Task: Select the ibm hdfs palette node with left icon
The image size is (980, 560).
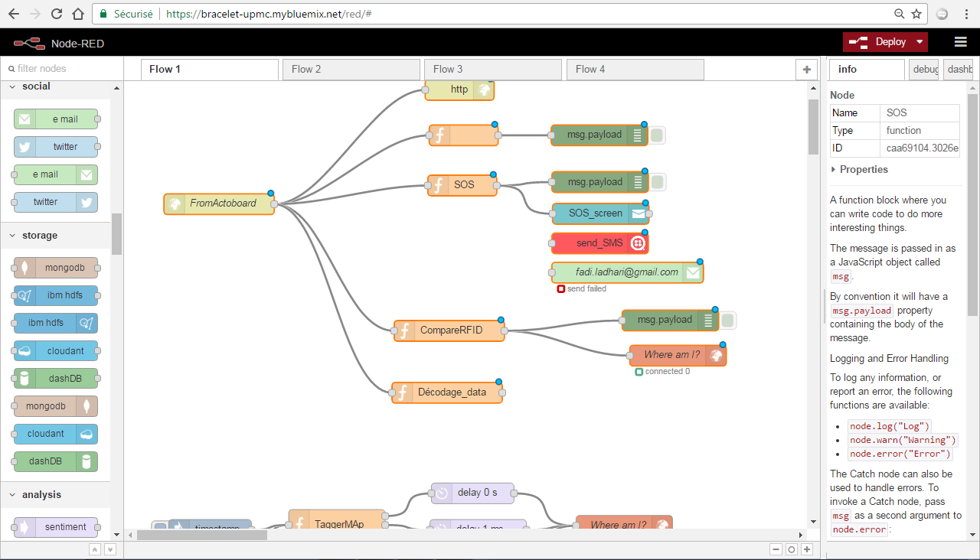Action: click(x=56, y=295)
